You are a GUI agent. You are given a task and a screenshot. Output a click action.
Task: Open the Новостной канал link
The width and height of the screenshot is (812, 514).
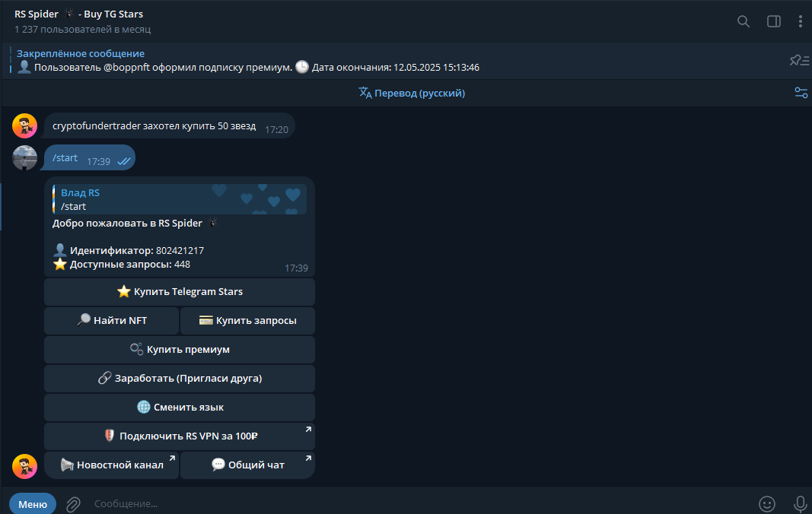click(110, 465)
